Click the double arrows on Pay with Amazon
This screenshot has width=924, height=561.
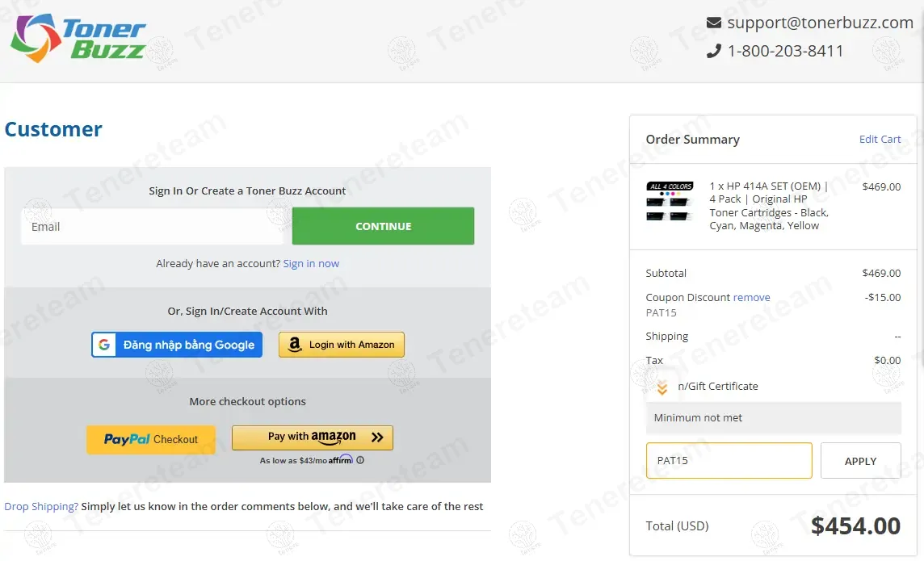click(x=377, y=437)
